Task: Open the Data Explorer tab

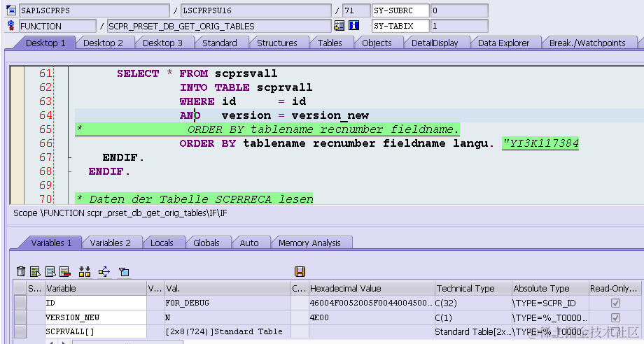Action: coord(503,43)
